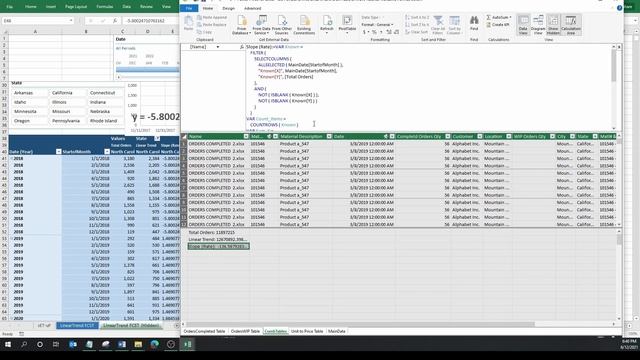640x360 pixels.
Task: Open the Windows Start menu
Action: 8,344
